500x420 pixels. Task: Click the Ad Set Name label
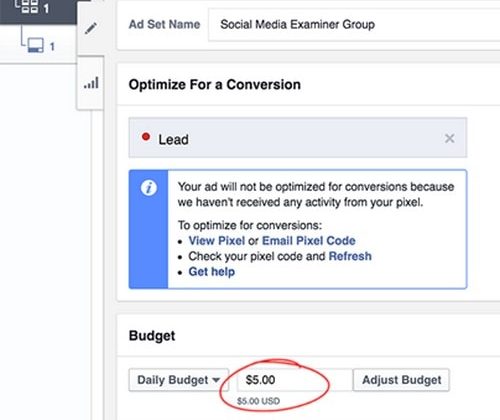164,24
